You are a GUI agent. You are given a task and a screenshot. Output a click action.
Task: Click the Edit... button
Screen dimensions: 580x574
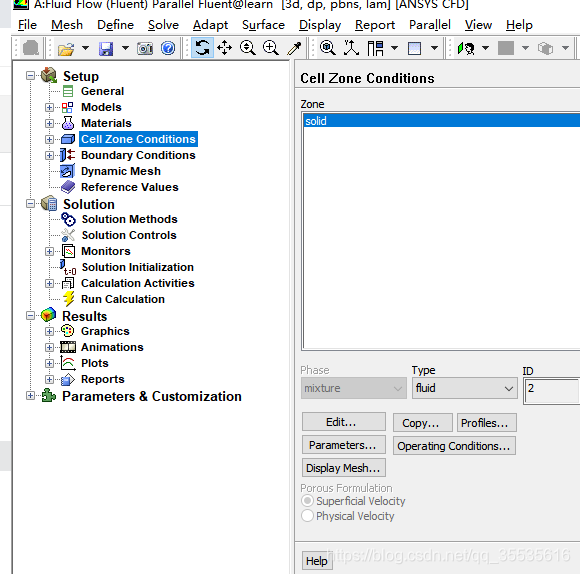[x=344, y=422]
